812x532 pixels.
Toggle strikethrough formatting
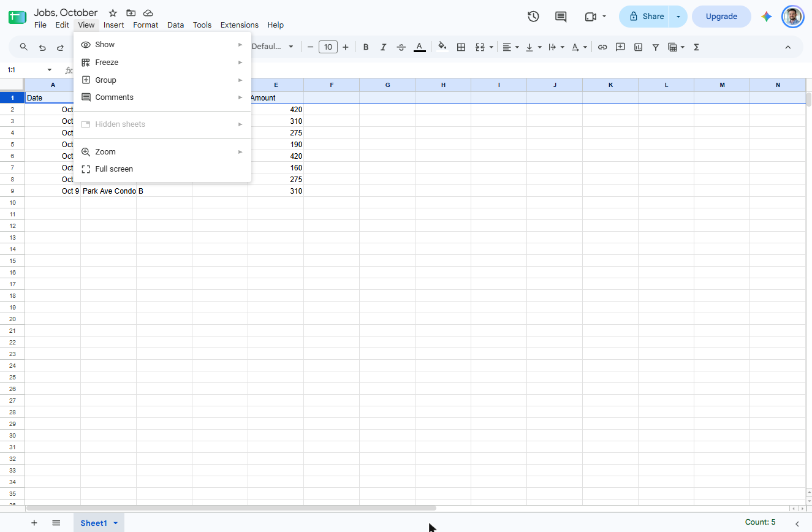[x=401, y=47]
